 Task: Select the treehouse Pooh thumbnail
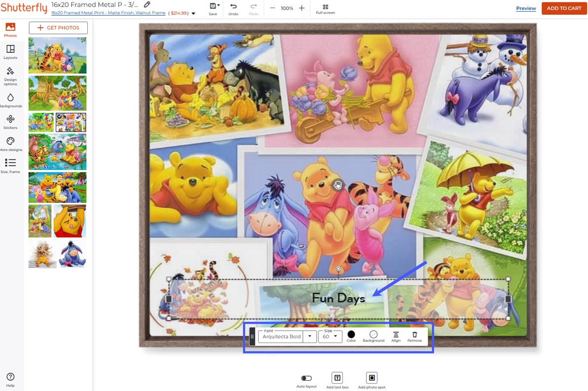tap(57, 93)
